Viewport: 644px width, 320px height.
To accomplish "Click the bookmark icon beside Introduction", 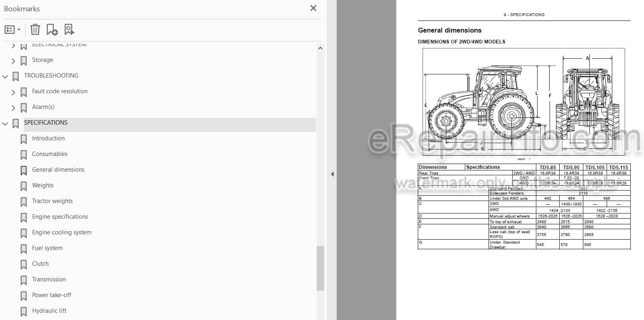I will click(24, 139).
